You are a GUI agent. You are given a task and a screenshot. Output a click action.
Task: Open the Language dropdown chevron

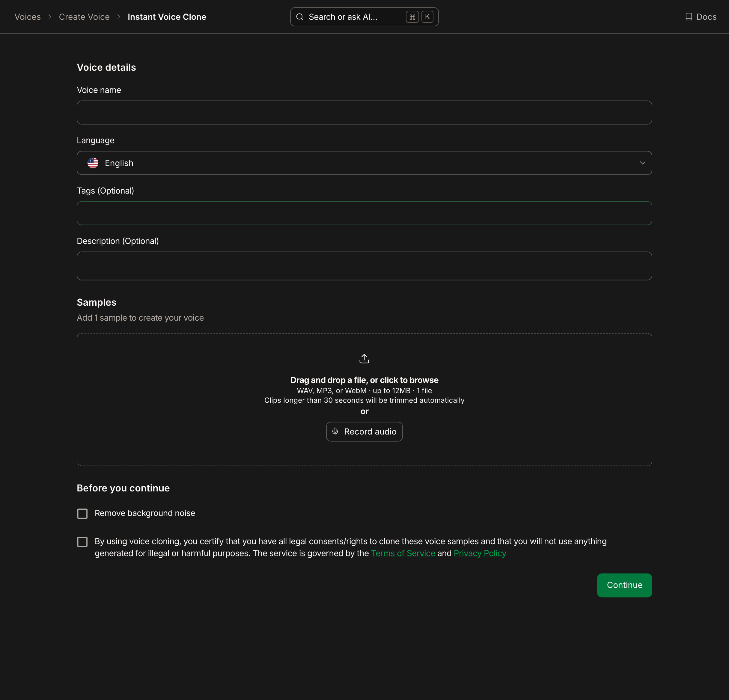pyautogui.click(x=642, y=163)
